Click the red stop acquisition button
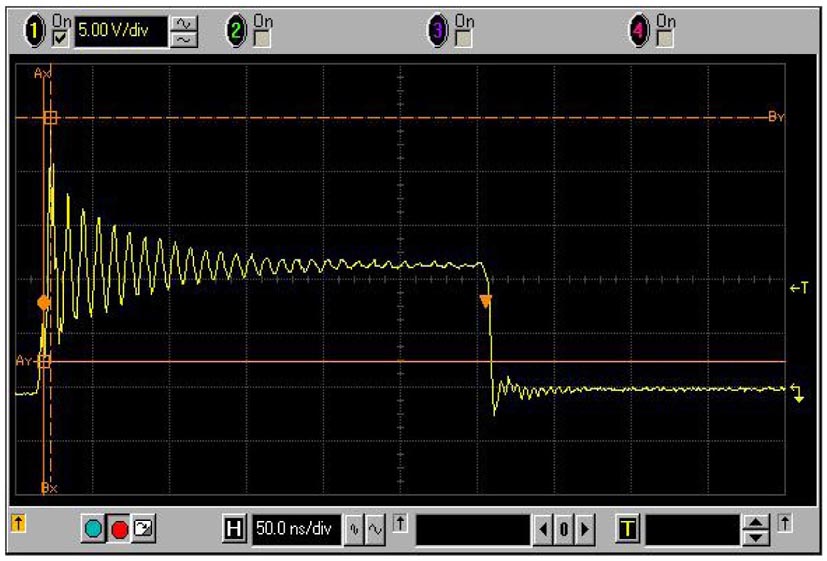This screenshot has width=827, height=561. click(x=120, y=528)
